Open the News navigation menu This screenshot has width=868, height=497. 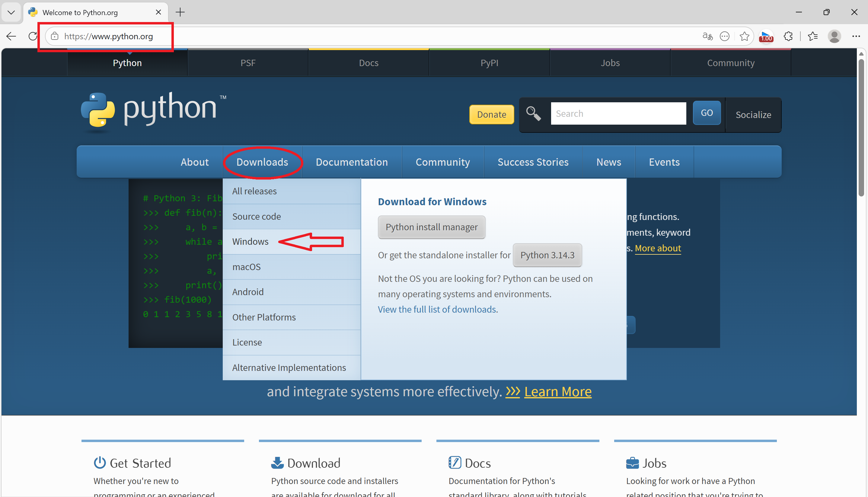(608, 162)
